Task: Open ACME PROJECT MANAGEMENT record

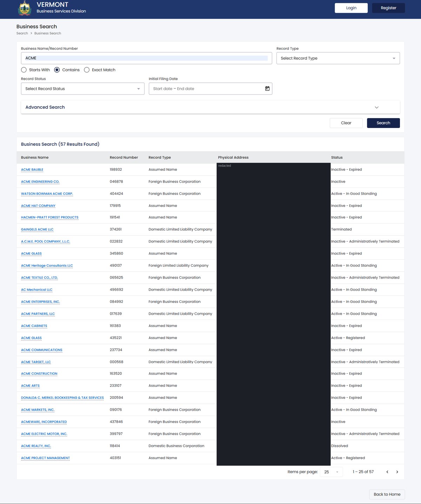Action: [46, 458]
